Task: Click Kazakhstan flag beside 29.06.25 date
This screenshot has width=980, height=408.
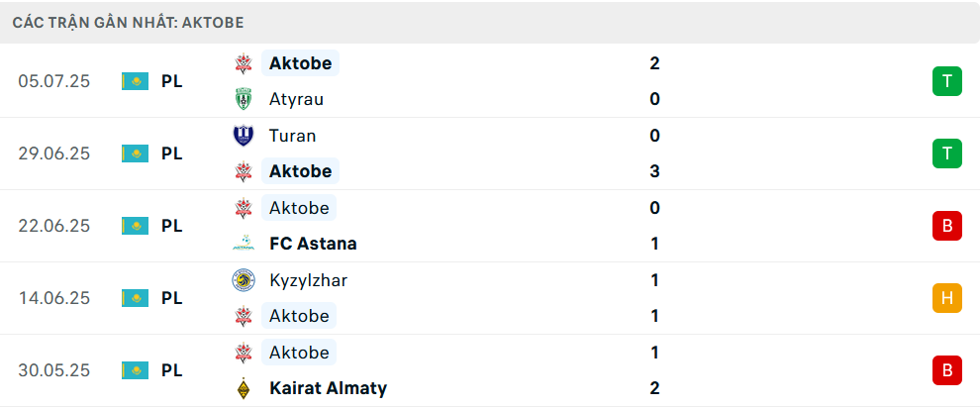Action: pyautogui.click(x=135, y=153)
